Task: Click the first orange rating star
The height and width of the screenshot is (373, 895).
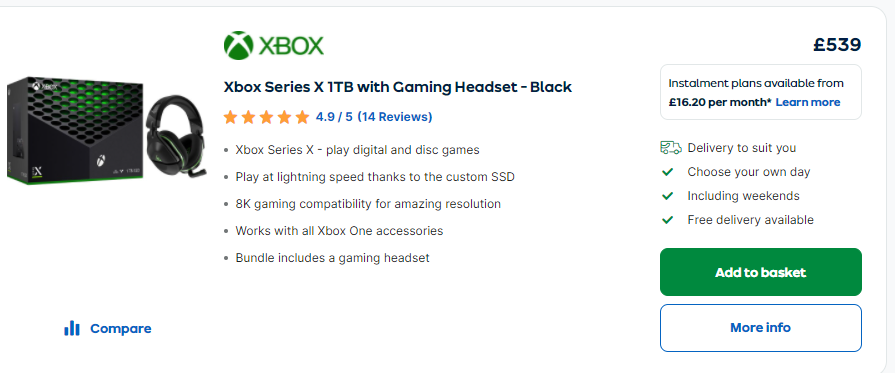Action: (x=231, y=117)
